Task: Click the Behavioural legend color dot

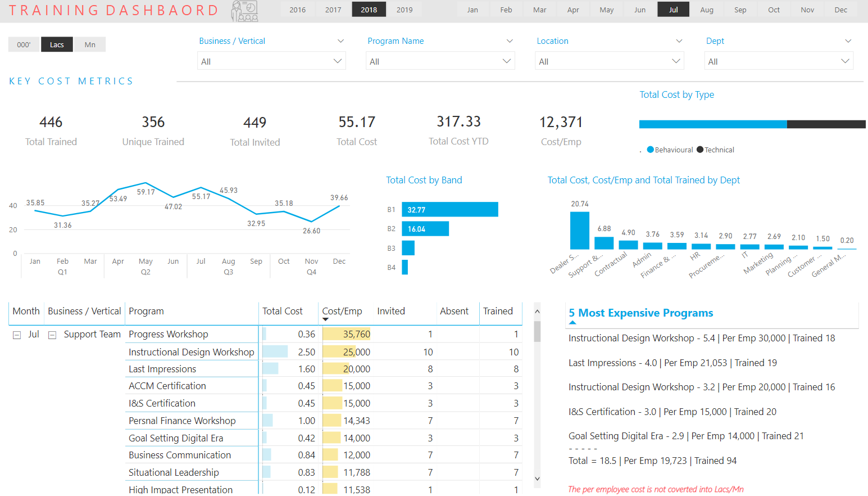Action: (651, 150)
